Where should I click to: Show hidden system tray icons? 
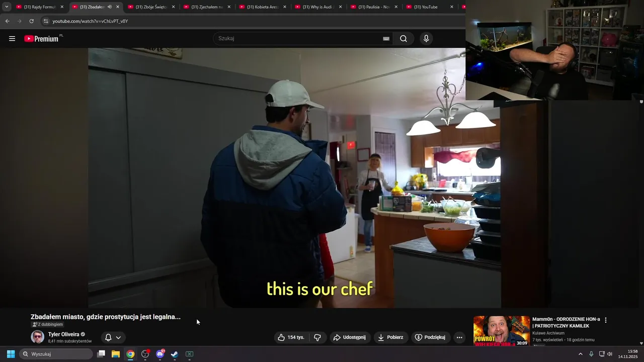tap(580, 354)
